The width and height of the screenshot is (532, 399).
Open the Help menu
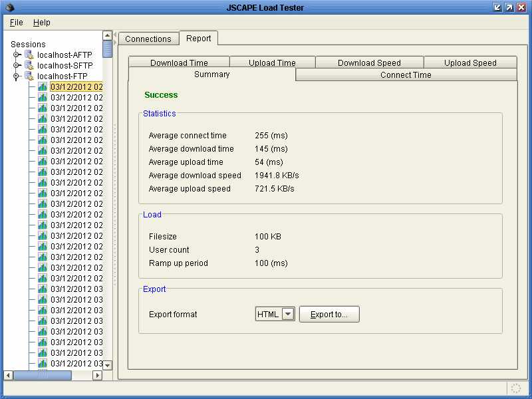42,23
